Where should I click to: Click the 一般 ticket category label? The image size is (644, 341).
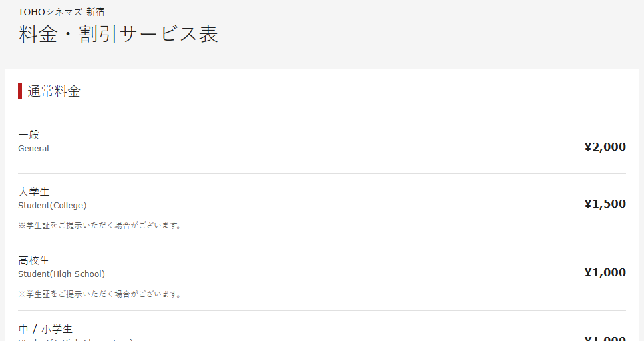point(29,135)
